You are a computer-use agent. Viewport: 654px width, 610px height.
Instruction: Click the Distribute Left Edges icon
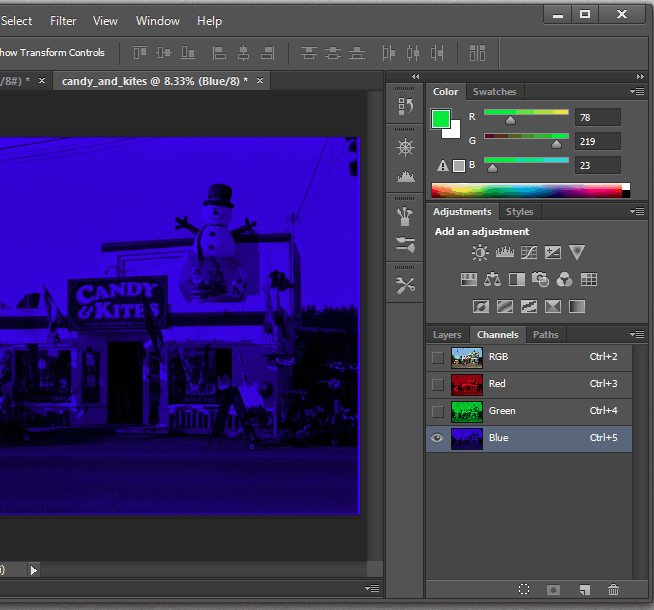(388, 53)
